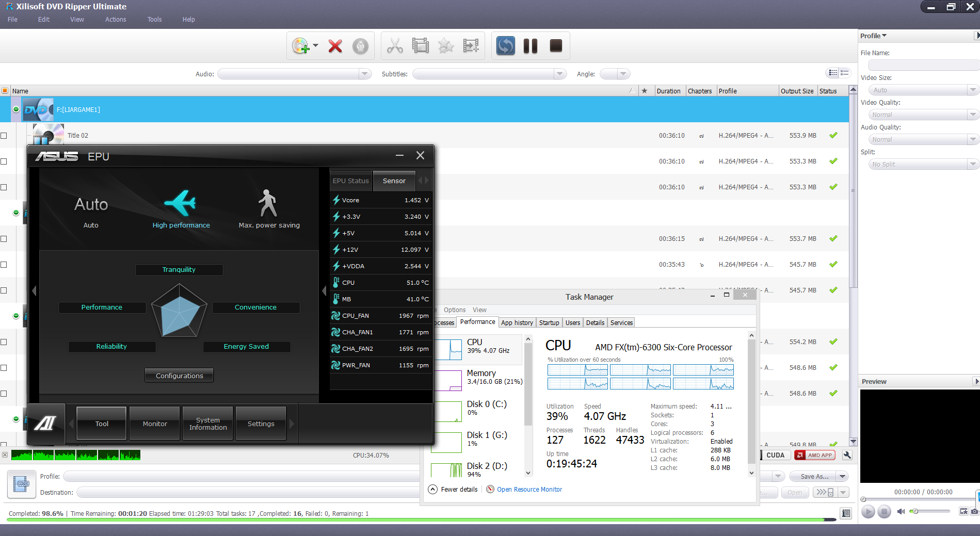Click the preview Play button
980x536 pixels.
[868, 511]
